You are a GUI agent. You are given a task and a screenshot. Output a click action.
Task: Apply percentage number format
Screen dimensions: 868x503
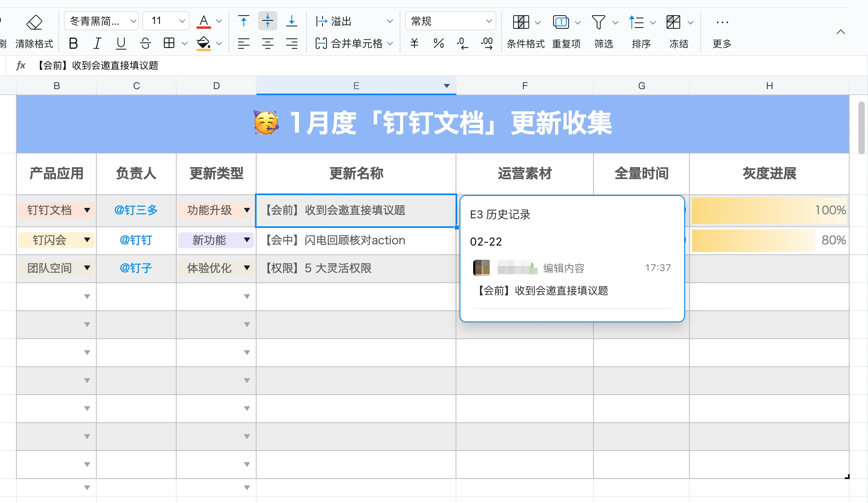(x=438, y=44)
